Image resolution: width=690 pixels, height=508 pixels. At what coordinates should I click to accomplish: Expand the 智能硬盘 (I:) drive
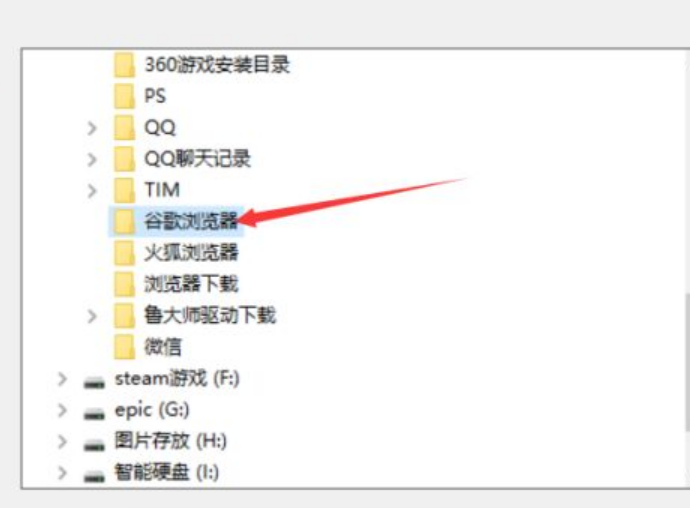pyautogui.click(x=62, y=473)
